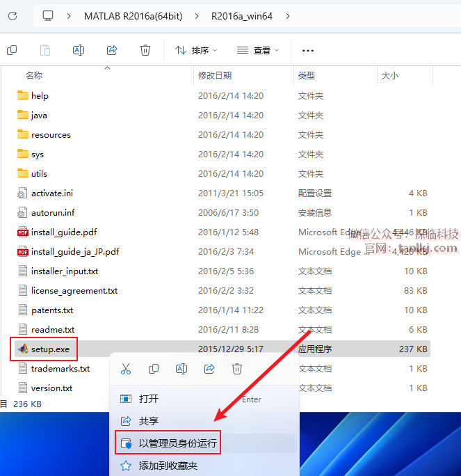Click the Cut scissors icon in the context menu
This screenshot has height=476, width=461.
(126, 369)
